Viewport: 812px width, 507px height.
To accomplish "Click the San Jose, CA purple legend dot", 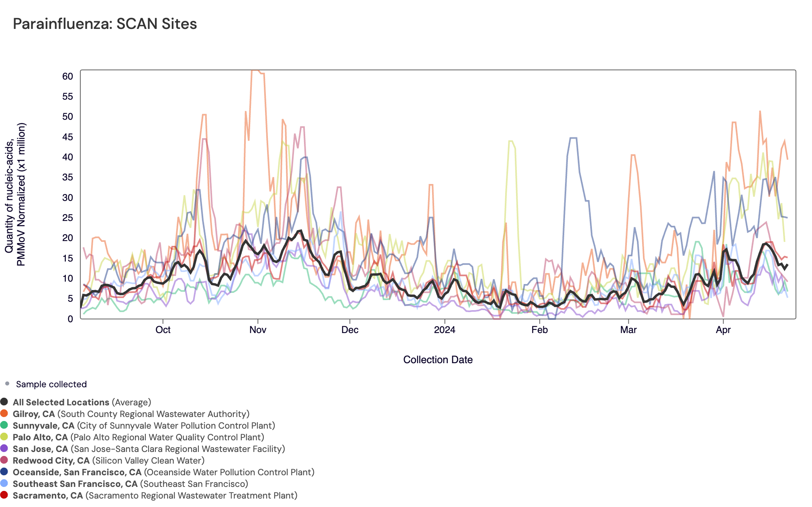I will tap(4, 448).
